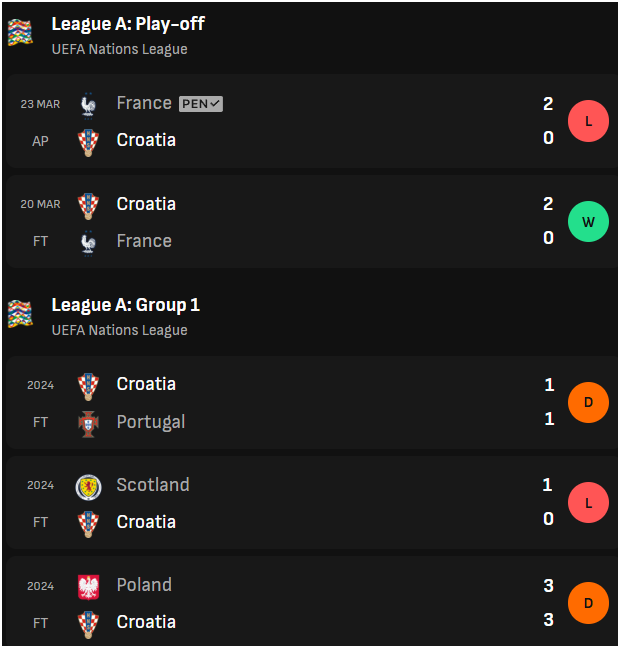Click Croatia crest in 23 MAR match
Image resolution: width=620 pixels, height=648 pixels.
pyautogui.click(x=88, y=143)
